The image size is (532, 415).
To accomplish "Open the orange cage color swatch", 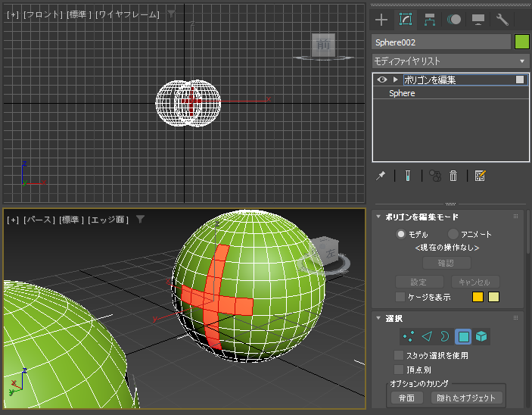I will [x=478, y=297].
